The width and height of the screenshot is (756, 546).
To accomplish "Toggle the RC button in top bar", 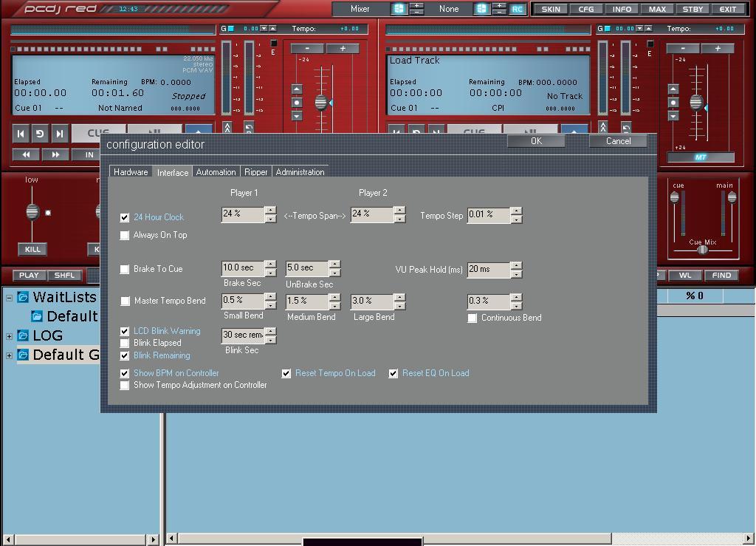I will pos(517,9).
